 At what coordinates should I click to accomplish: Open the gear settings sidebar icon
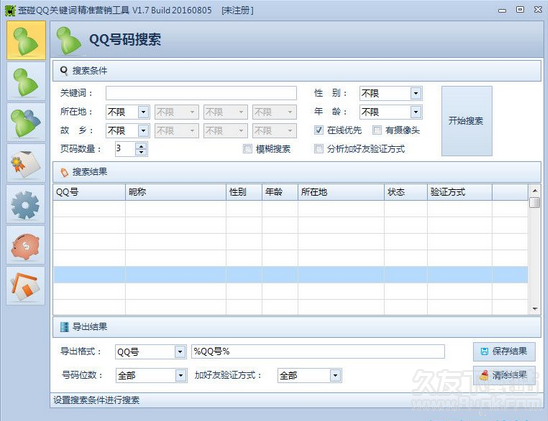26,204
